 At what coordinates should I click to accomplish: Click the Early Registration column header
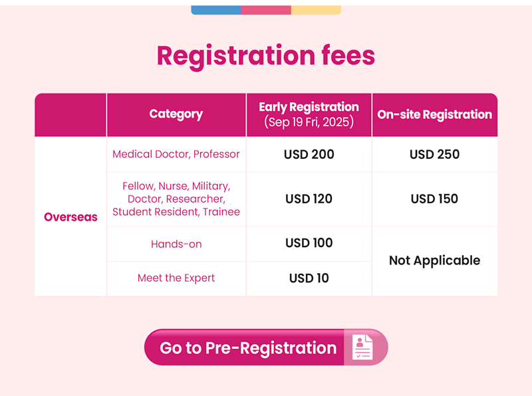pos(309,114)
